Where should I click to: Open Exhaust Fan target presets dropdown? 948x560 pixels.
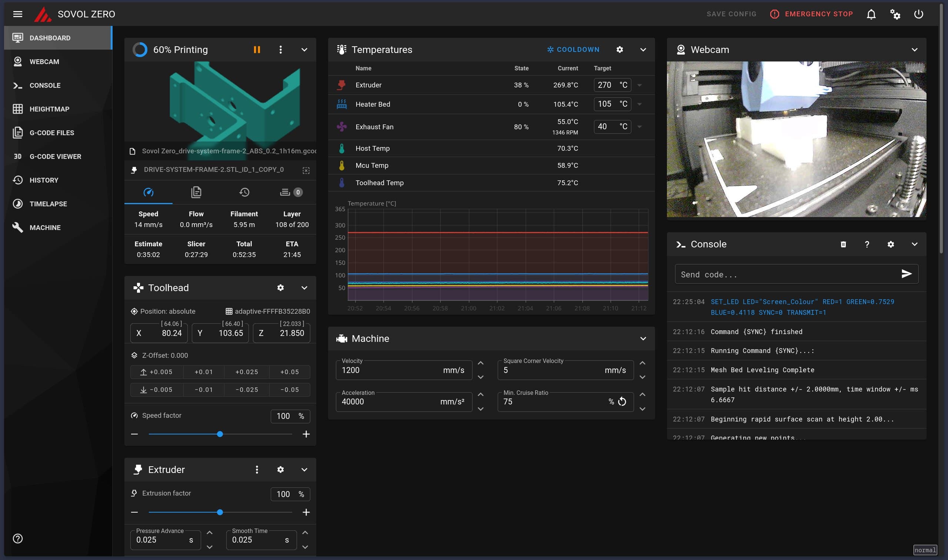pyautogui.click(x=640, y=126)
